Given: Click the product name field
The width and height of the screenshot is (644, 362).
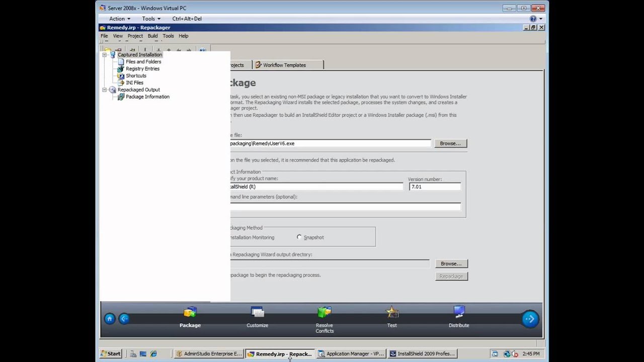Looking at the screenshot, I should tap(316, 187).
